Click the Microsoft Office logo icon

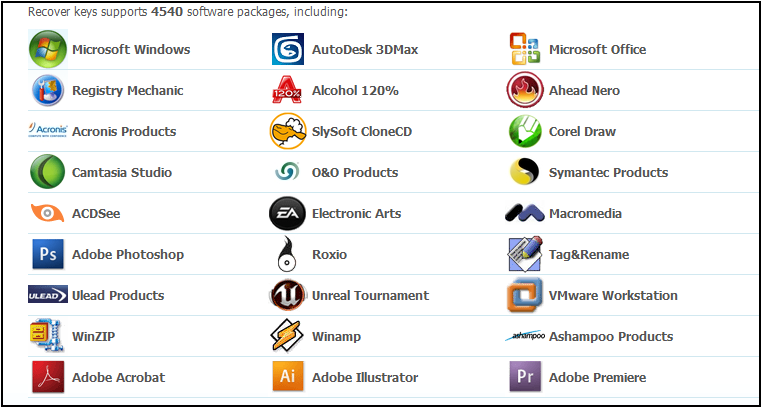[x=525, y=49]
